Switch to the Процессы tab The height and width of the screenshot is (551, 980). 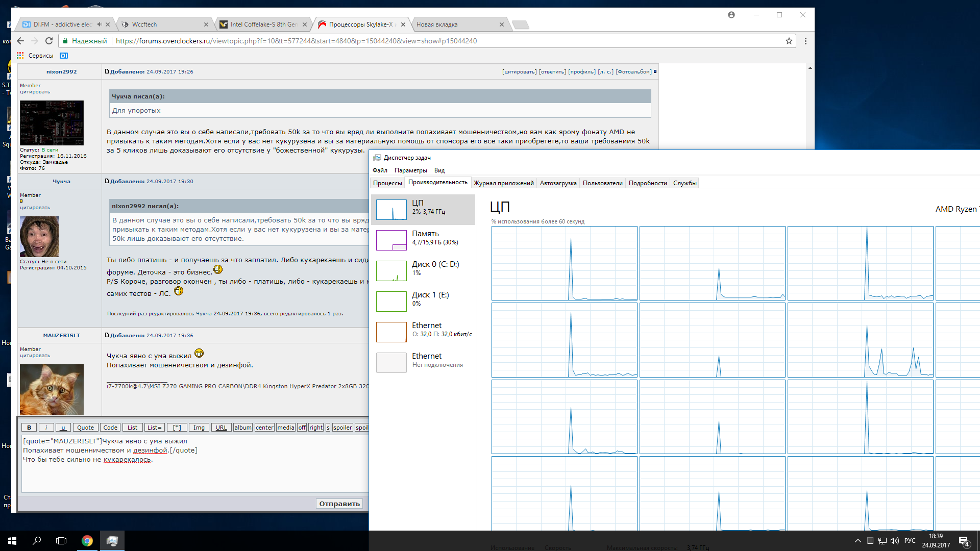(x=387, y=183)
